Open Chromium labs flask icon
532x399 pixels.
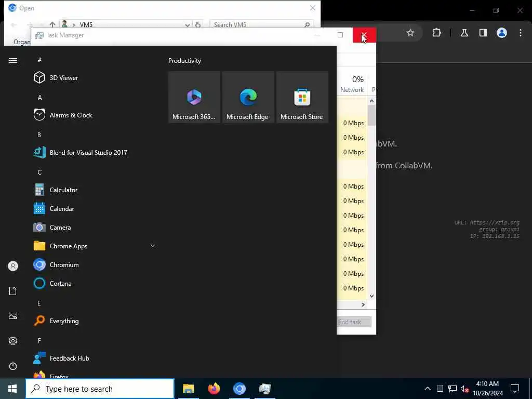464,33
